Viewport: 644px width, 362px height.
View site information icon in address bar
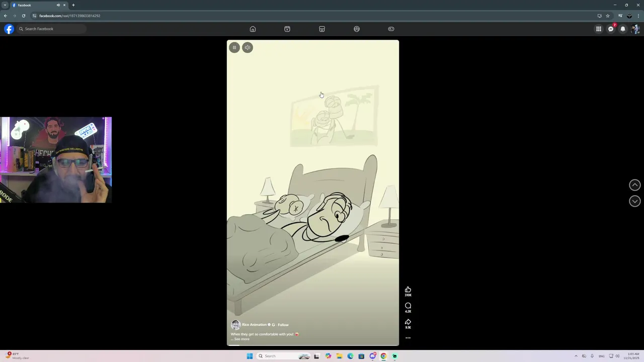point(34,16)
